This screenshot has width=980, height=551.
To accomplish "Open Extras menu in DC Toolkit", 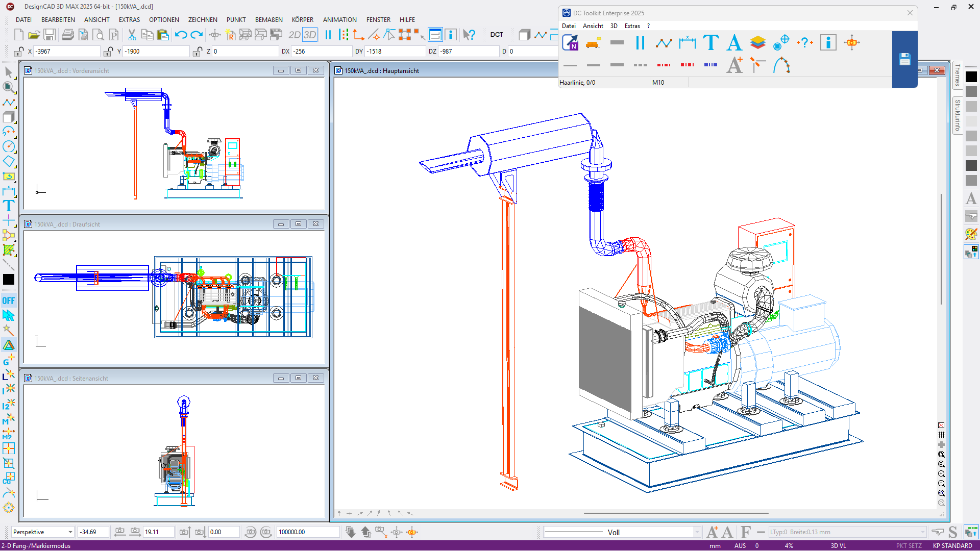I will click(x=632, y=26).
